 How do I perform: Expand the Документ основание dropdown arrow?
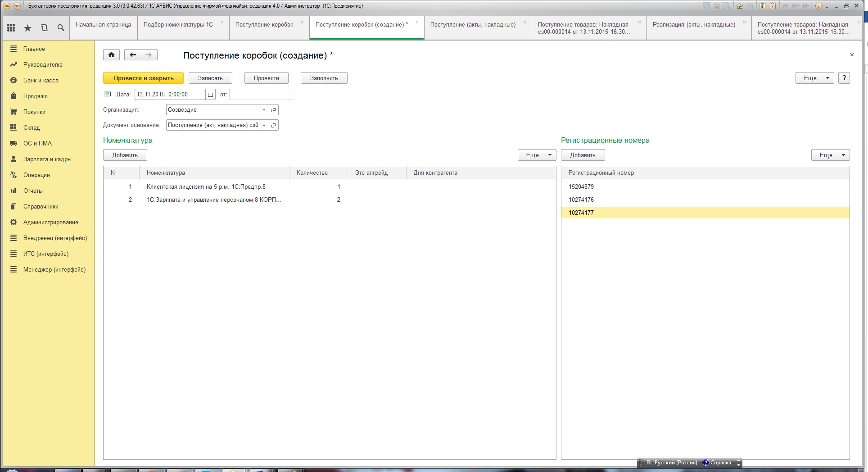pyautogui.click(x=264, y=125)
